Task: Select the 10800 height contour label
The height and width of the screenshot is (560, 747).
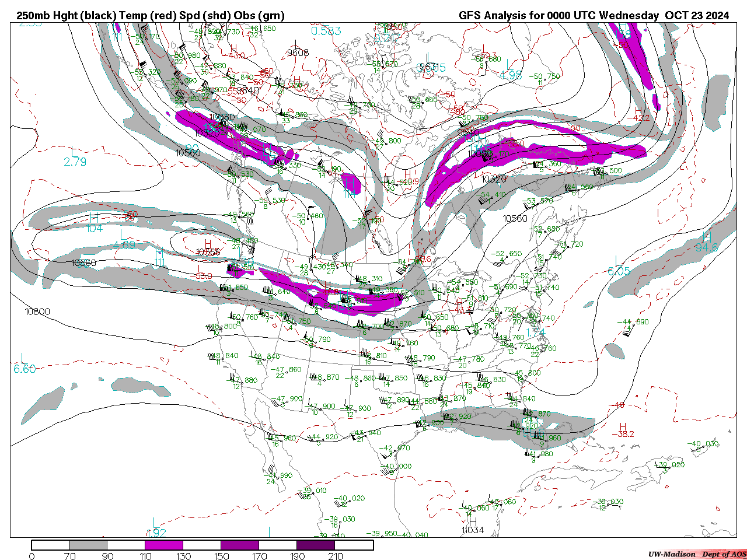Action: click(37, 311)
